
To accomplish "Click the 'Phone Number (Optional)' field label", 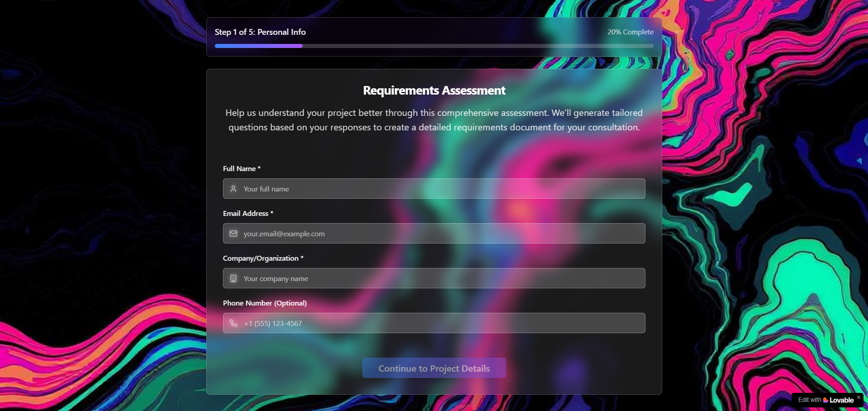I will point(265,303).
